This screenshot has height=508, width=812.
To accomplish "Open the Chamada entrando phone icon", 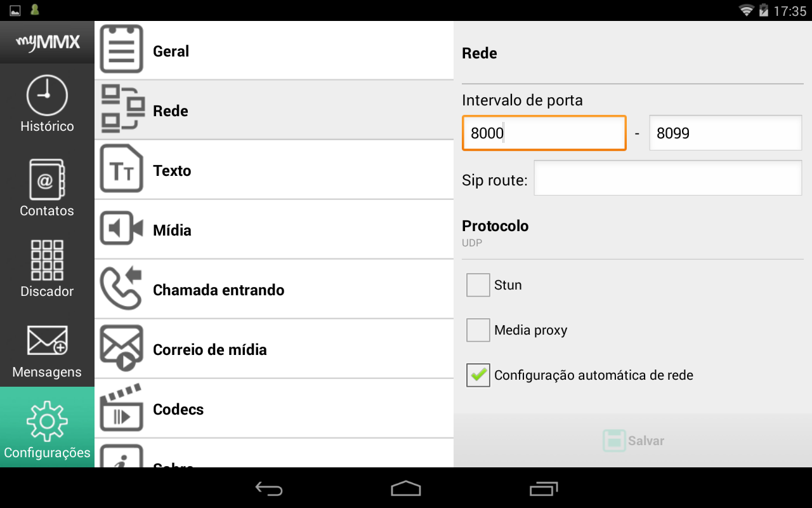I will pos(122,289).
